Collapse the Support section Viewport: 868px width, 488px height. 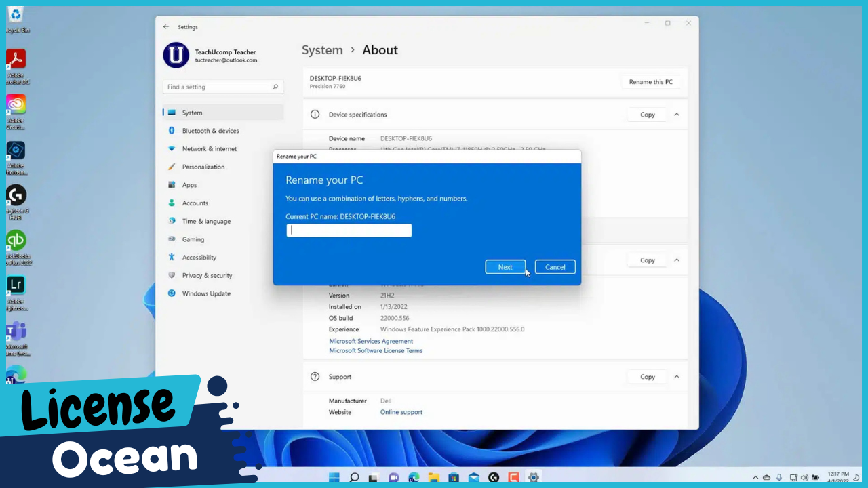pyautogui.click(x=676, y=376)
